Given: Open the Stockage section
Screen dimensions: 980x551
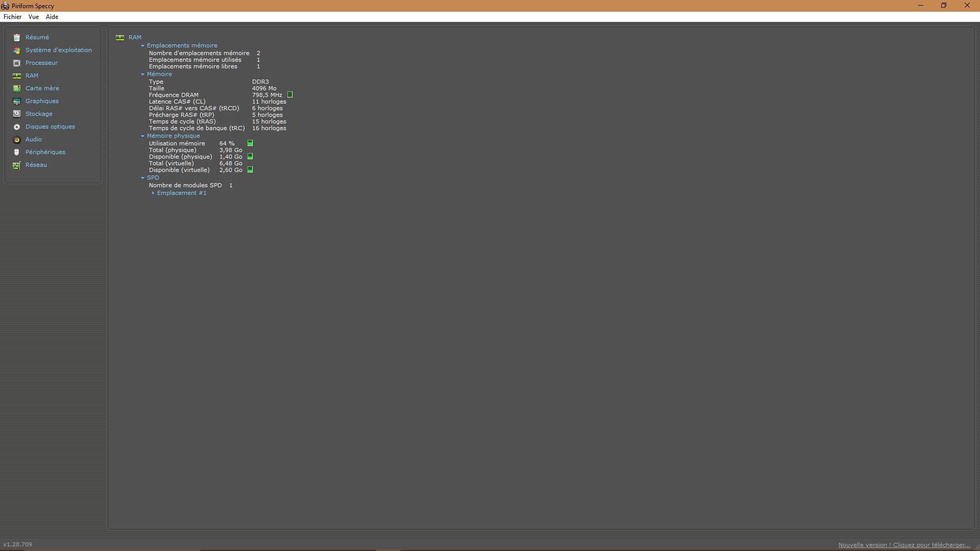Looking at the screenshot, I should (39, 114).
